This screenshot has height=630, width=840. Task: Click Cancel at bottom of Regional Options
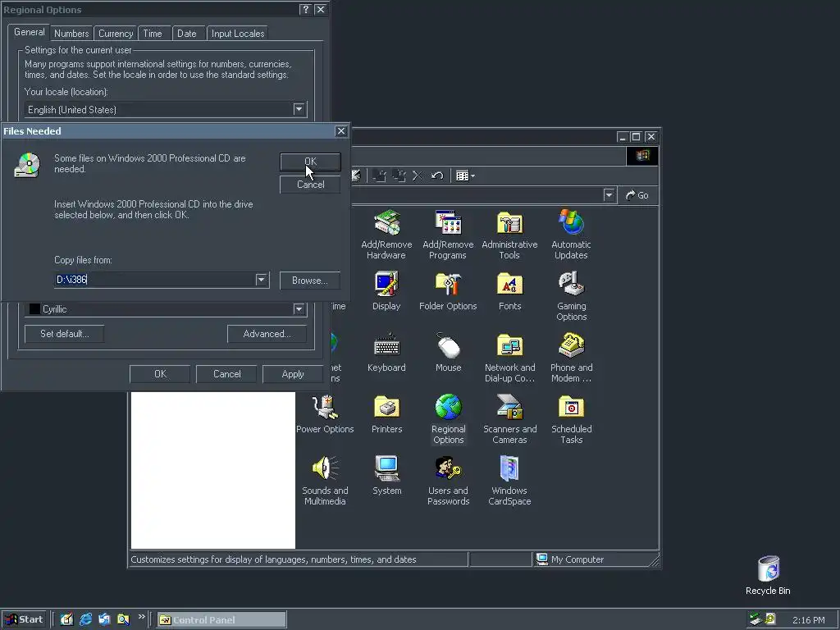[x=226, y=374]
